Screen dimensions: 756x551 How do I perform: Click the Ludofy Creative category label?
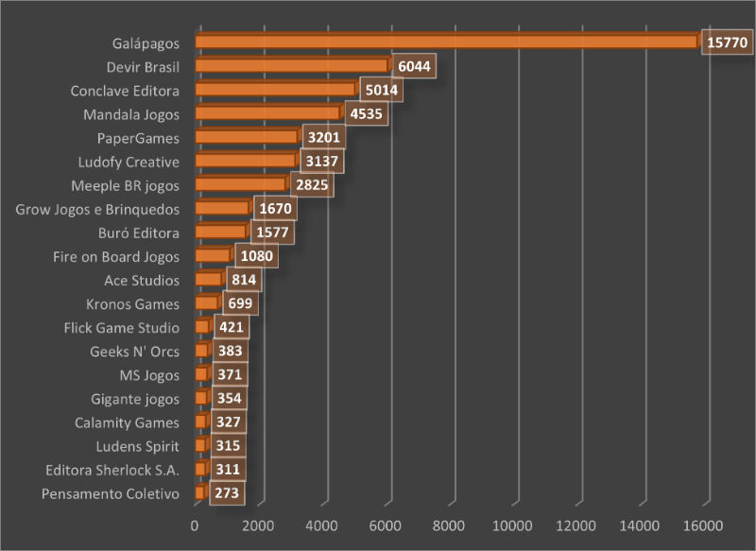point(125,162)
